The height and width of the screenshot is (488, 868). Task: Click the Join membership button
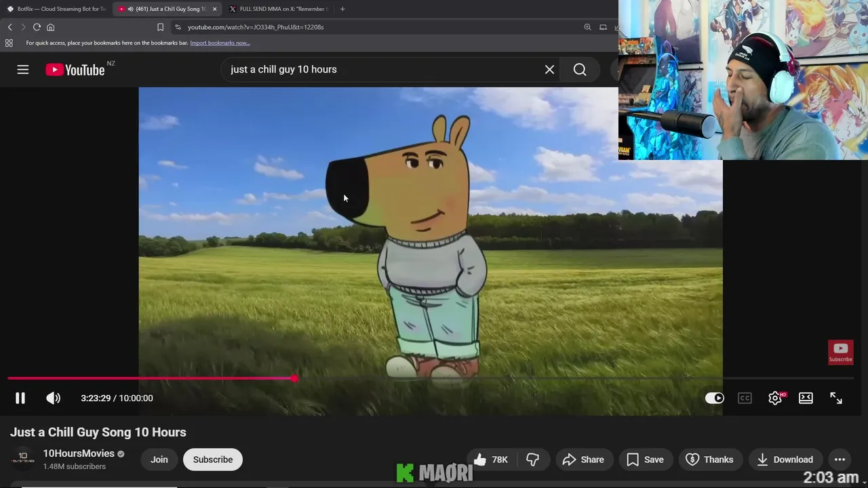pos(159,459)
